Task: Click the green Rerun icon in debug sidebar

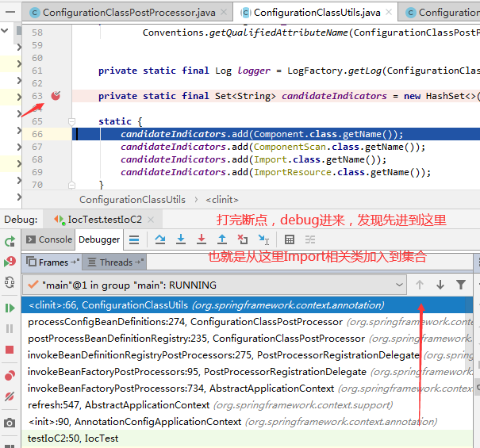Action: point(10,241)
